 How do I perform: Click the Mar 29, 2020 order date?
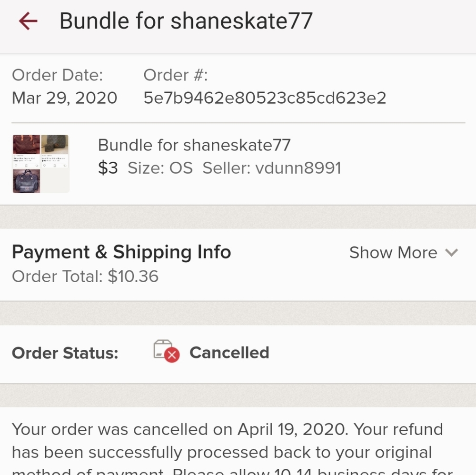click(64, 98)
